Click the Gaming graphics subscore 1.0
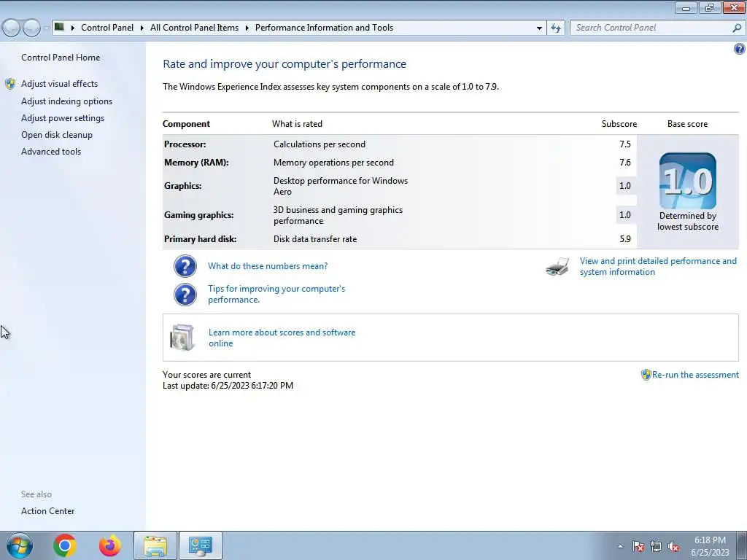The image size is (747, 560). tap(625, 215)
